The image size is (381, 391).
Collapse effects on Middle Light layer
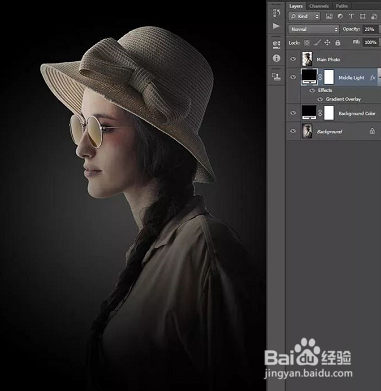tap(379, 78)
